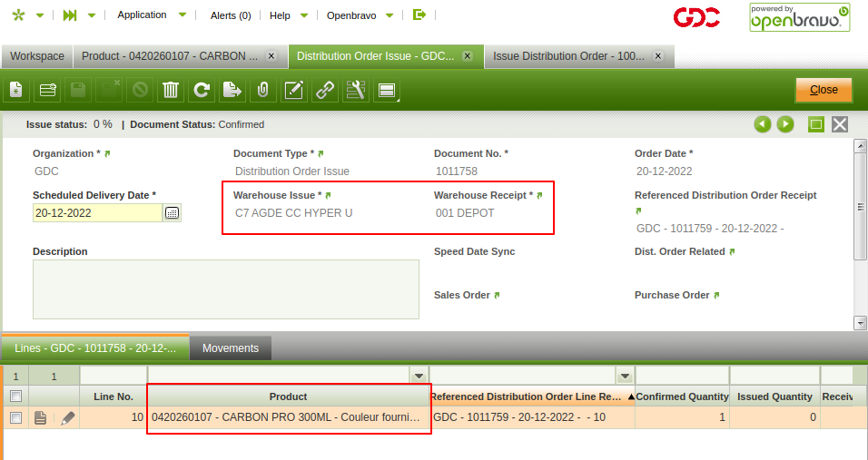Click inside the Description text area

[226, 289]
